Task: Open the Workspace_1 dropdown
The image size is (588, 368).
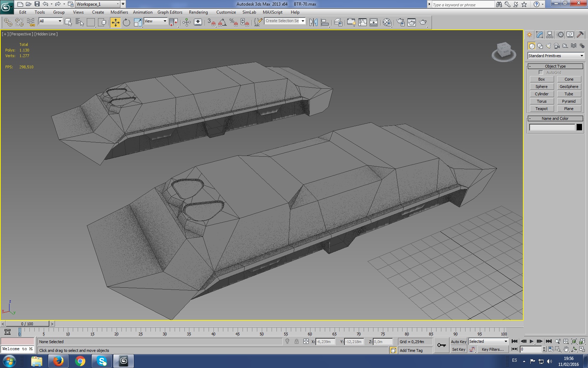Action: click(98, 4)
